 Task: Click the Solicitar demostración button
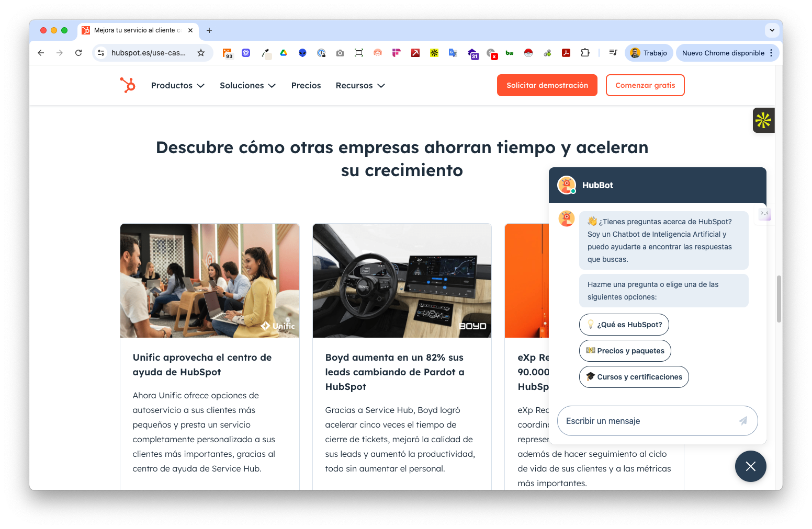pos(547,85)
